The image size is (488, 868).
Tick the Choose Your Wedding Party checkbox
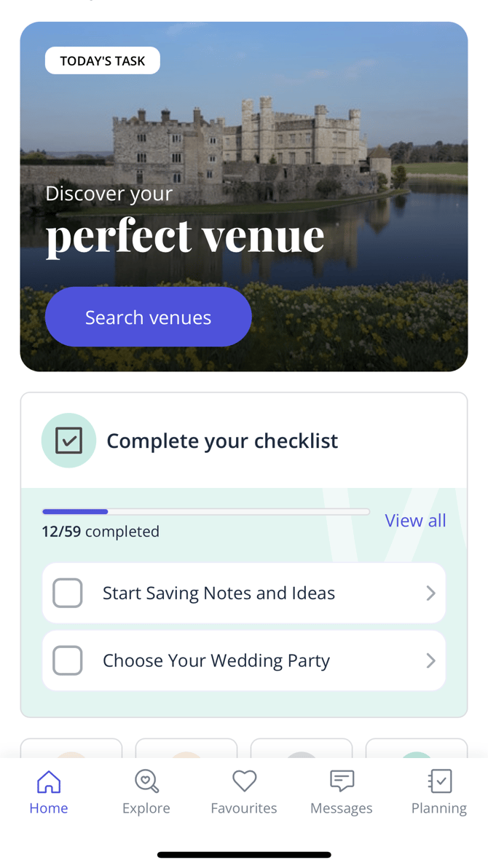68,660
